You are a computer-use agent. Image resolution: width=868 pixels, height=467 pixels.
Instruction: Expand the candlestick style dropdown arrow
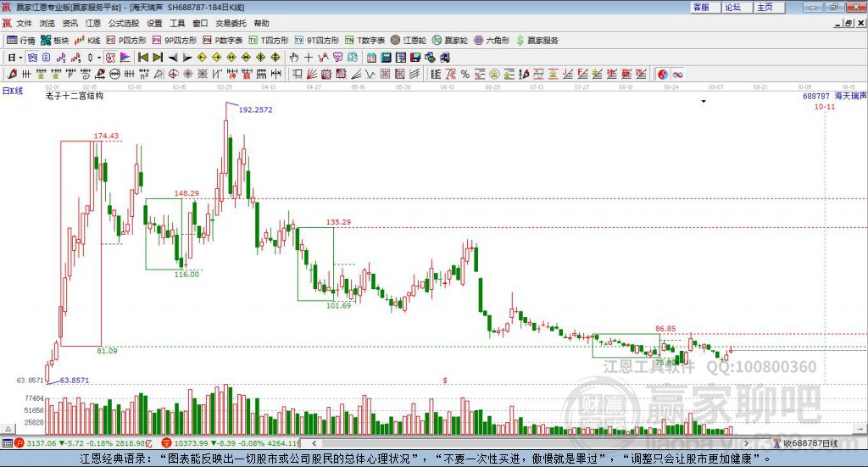(x=99, y=58)
